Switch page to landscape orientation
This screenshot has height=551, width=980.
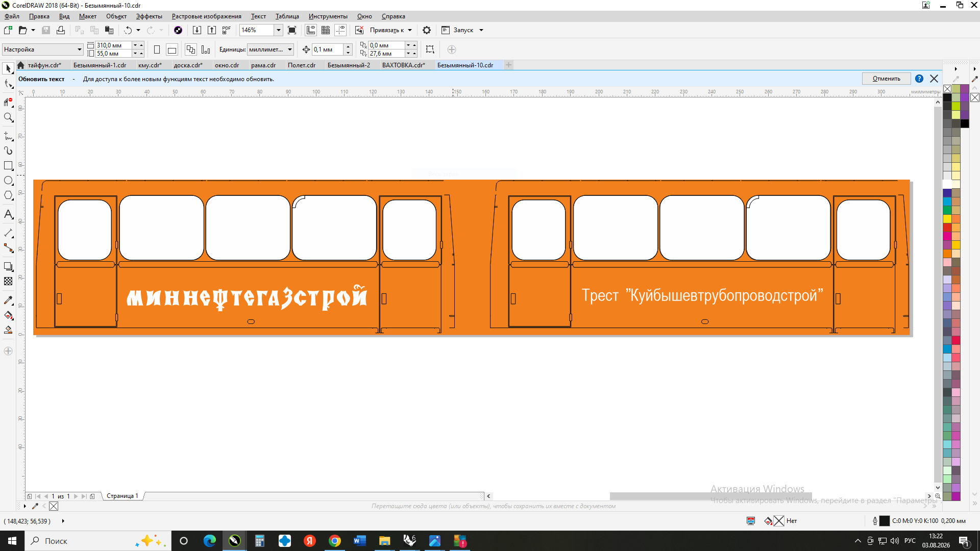(172, 49)
